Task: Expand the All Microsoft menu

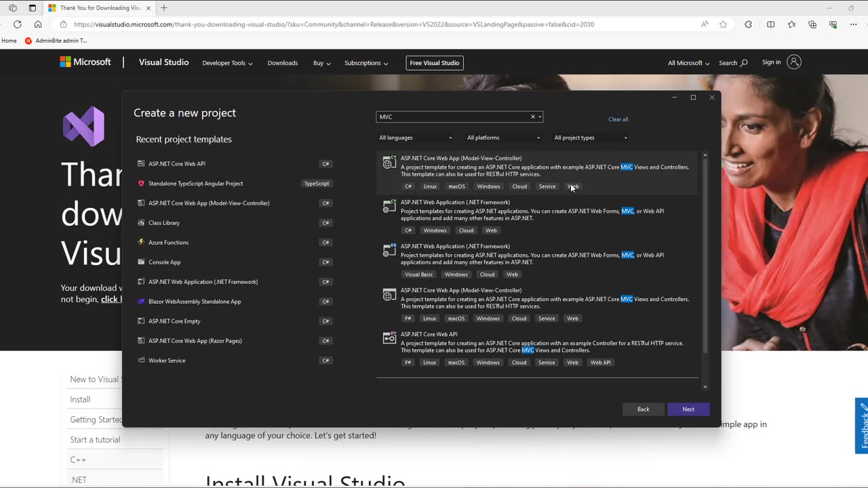Action: [688, 63]
